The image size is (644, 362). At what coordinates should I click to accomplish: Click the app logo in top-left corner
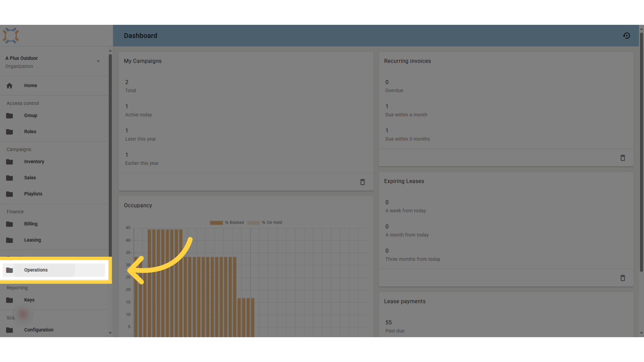[11, 36]
